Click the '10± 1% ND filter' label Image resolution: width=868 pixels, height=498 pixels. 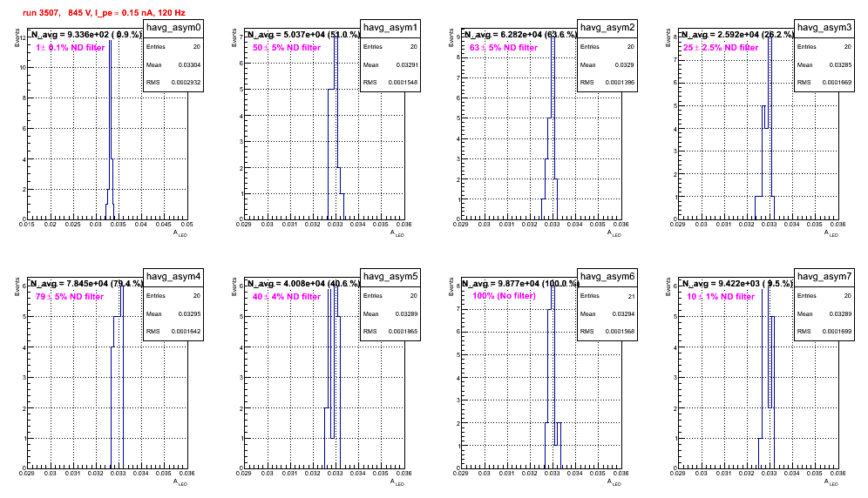click(x=721, y=297)
